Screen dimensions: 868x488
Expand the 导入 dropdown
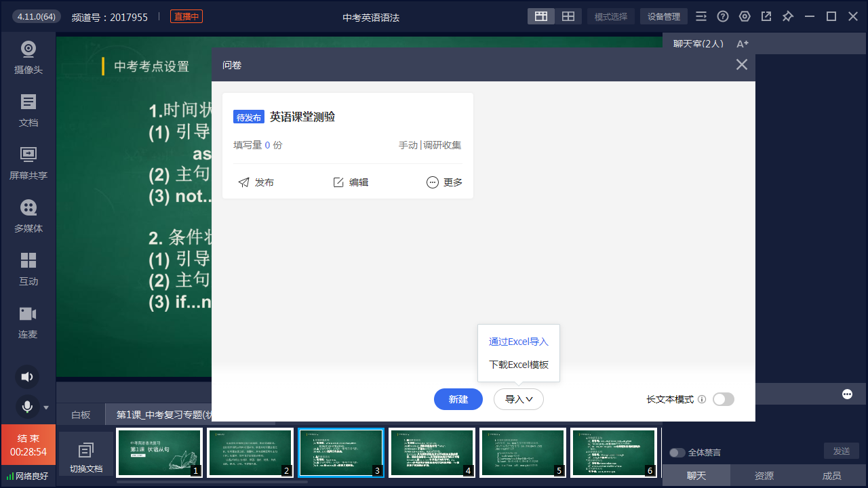click(x=519, y=399)
